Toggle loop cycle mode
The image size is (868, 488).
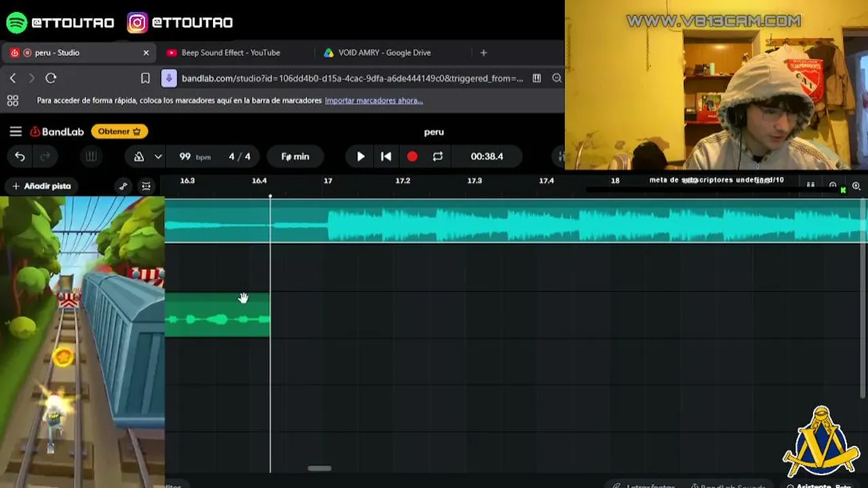438,157
